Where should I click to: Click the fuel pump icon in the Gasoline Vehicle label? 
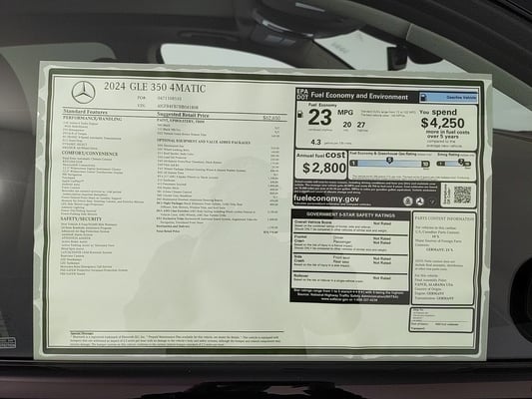pos(423,98)
